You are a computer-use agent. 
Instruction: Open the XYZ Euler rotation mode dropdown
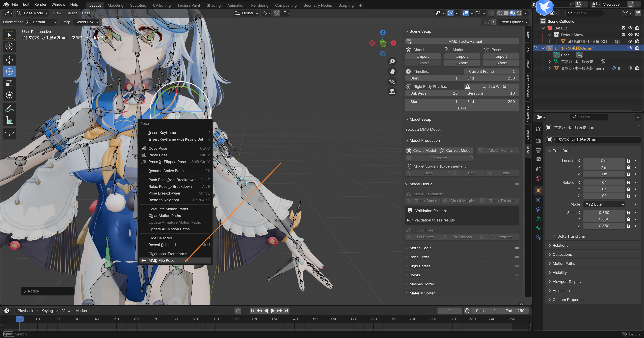click(604, 204)
